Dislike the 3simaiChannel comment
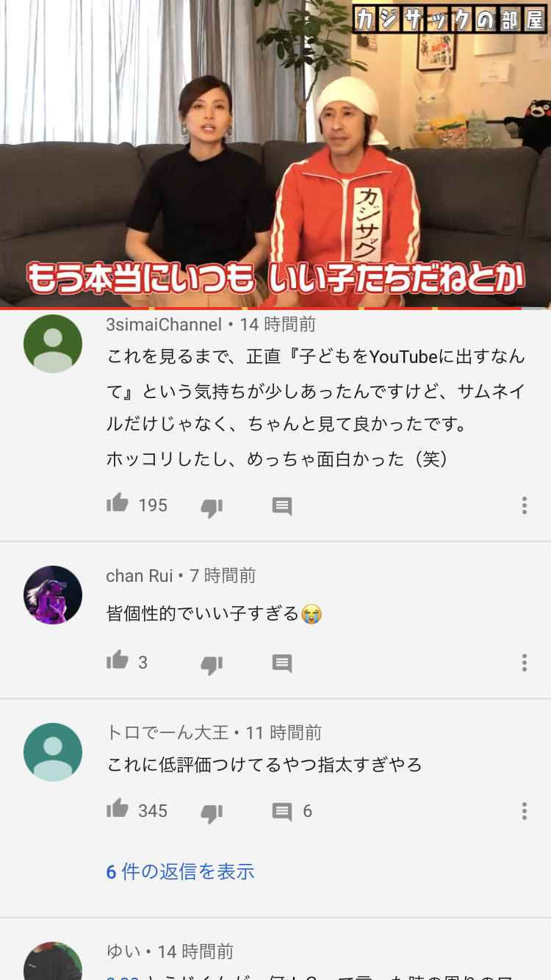The width and height of the screenshot is (551, 980). click(x=212, y=507)
